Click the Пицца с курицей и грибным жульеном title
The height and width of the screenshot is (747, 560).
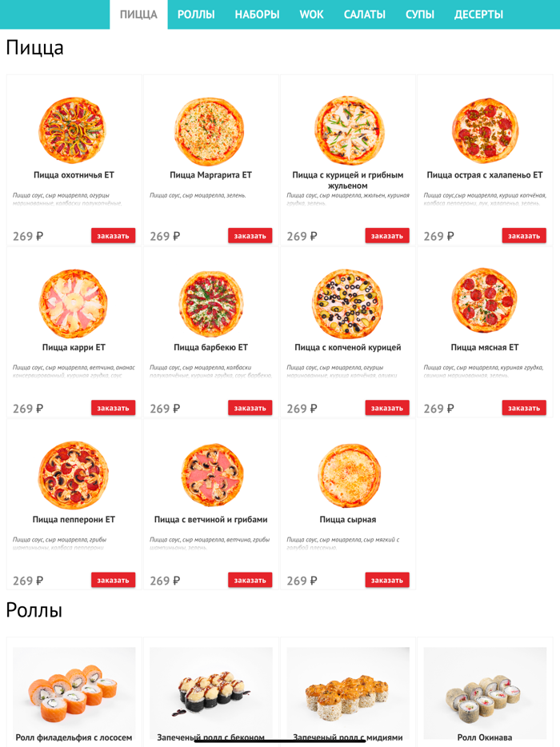(x=347, y=180)
